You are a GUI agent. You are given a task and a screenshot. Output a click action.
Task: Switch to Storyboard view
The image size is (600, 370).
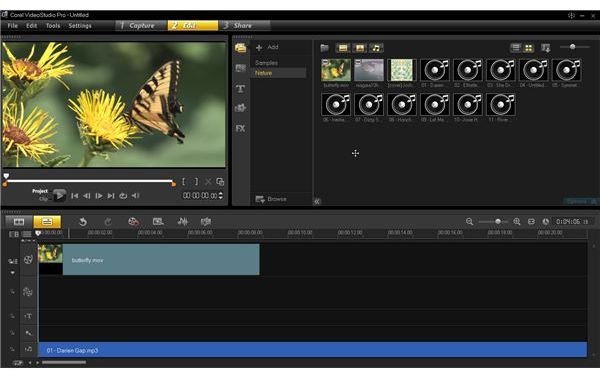19,222
